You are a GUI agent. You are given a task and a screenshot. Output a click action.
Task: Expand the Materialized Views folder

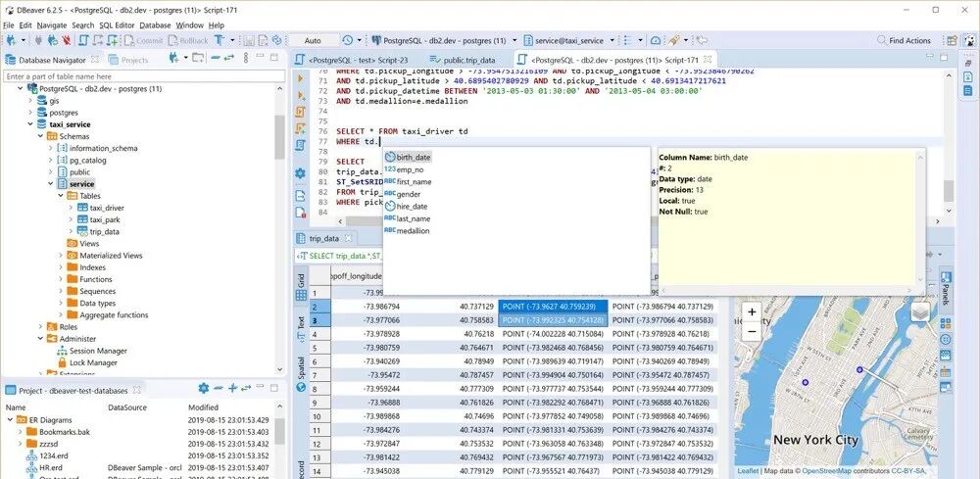(61, 256)
